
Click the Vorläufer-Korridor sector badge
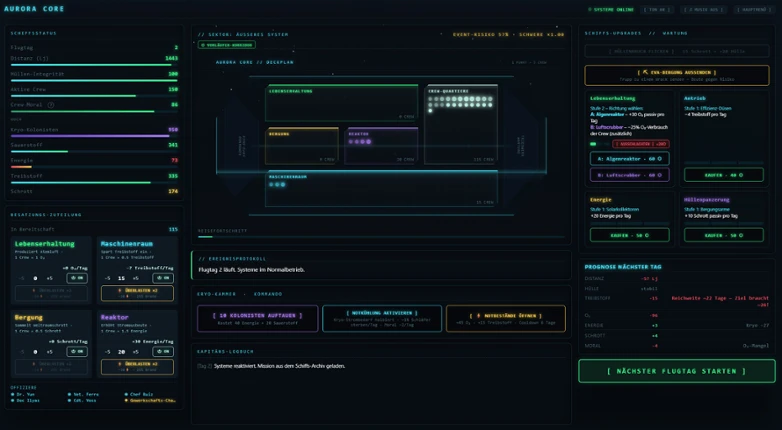227,45
